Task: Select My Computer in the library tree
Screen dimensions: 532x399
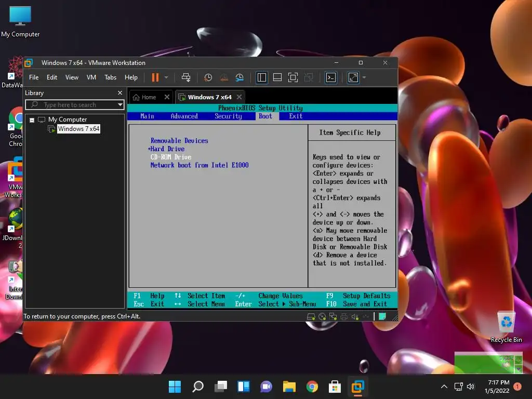Action: (x=67, y=119)
